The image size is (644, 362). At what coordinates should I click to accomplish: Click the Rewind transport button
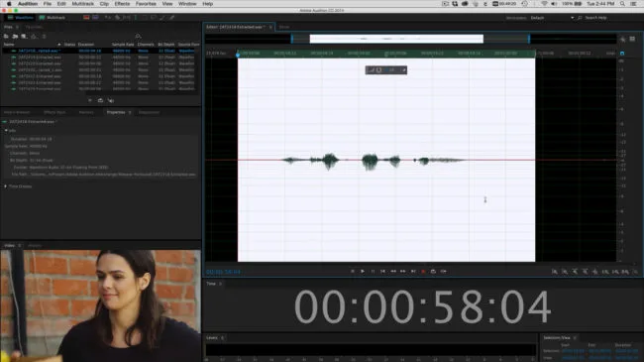pos(393,272)
